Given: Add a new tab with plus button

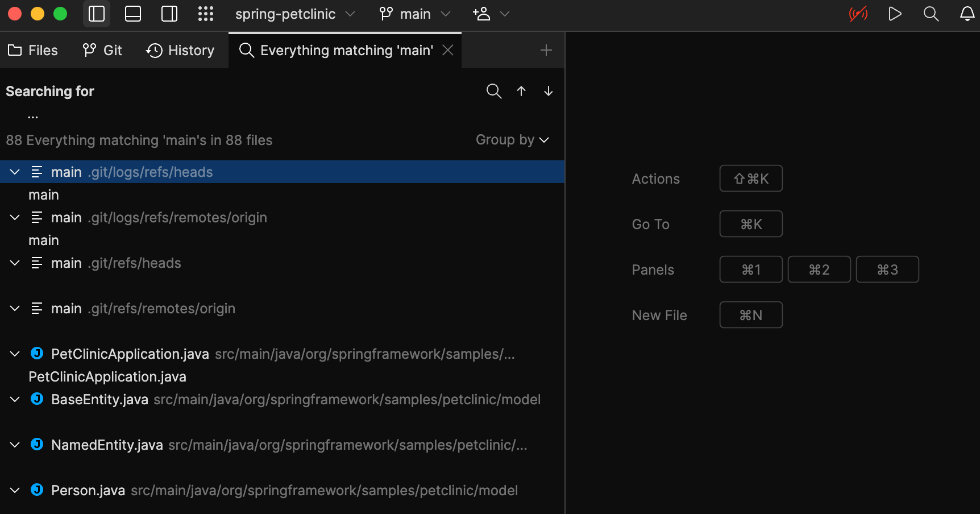Looking at the screenshot, I should [546, 50].
